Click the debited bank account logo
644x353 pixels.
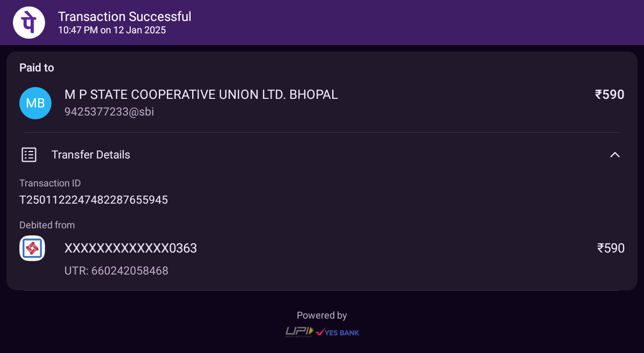pyautogui.click(x=32, y=248)
